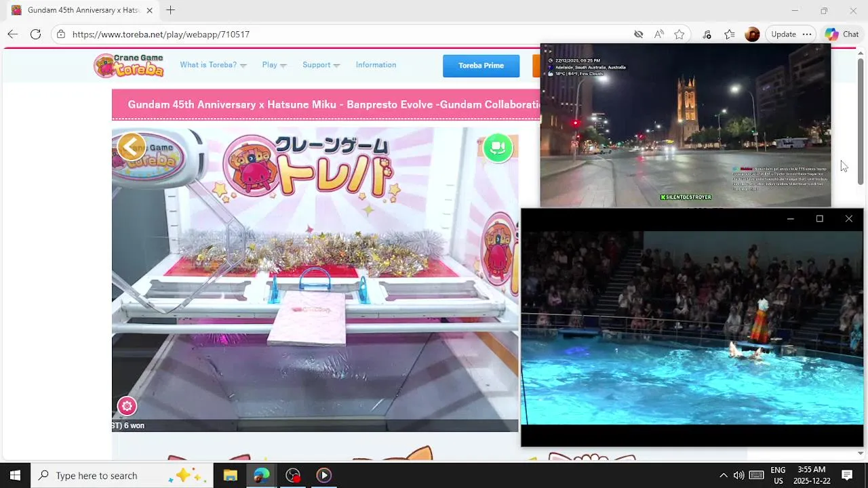Click the ENG US language indicator
Viewport: 868px width, 488px height.
coord(778,475)
